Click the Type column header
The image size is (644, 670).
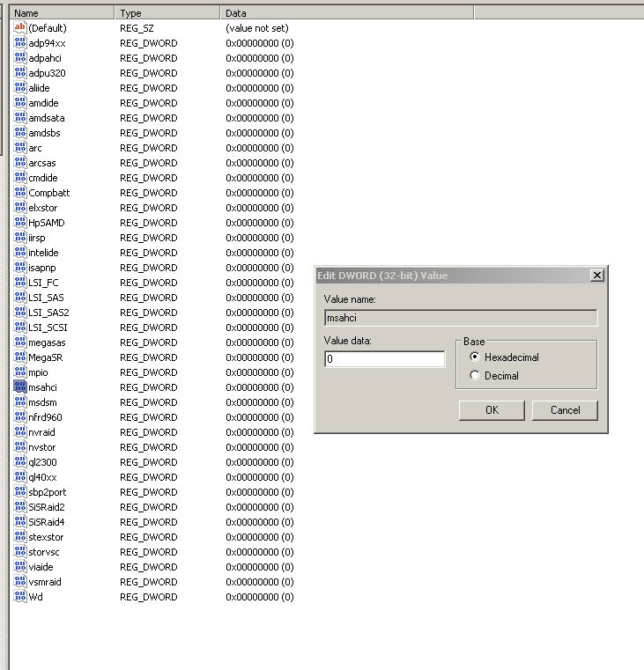(167, 13)
